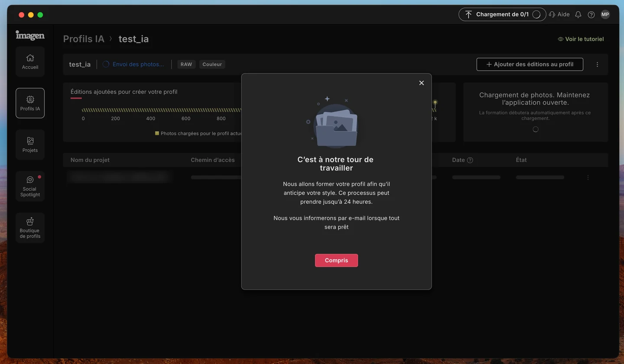Screen dimensions: 624x364
Task: Click the Éditions ajoutées pour créer votre profil heading
Action: (124, 92)
